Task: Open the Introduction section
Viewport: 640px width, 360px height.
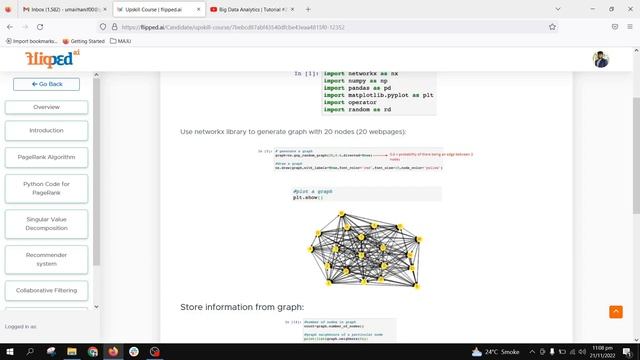Action: click(x=47, y=131)
